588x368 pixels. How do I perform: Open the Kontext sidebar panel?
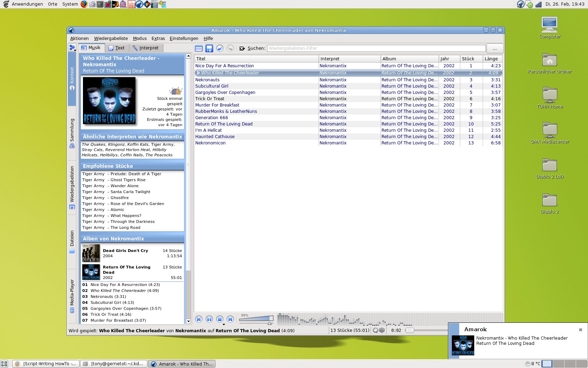(72, 79)
